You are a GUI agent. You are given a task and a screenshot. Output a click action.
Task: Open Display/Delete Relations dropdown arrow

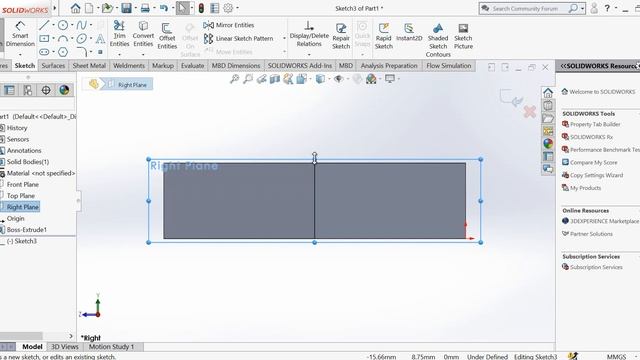pos(309,54)
